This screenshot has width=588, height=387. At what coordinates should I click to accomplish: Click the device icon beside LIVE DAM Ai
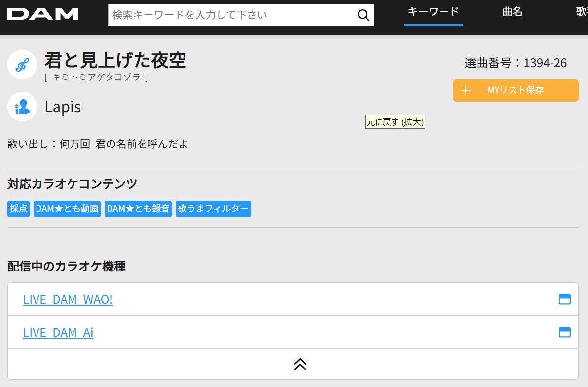[565, 332]
